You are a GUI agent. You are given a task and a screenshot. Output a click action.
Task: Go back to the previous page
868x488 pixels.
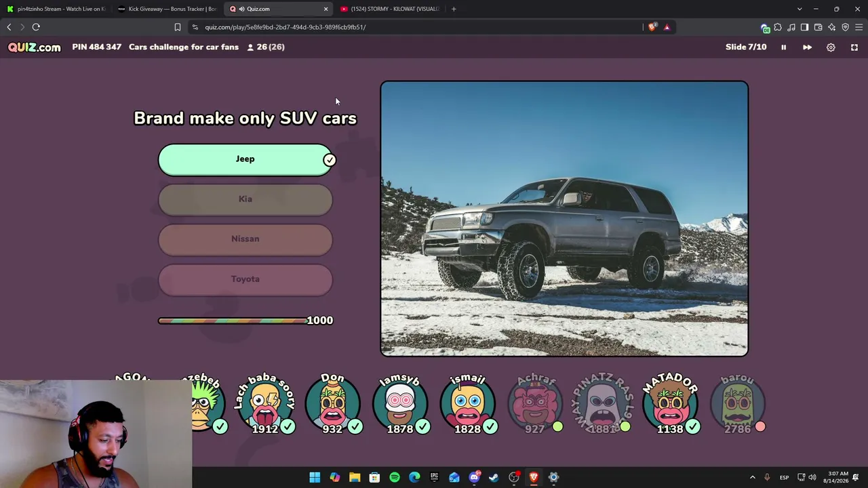coord(9,27)
